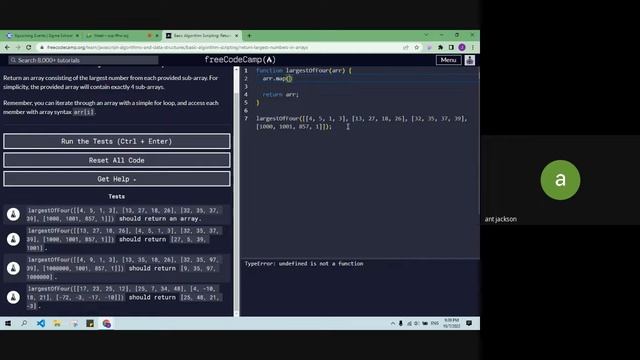Click the function largestOfFour declaration line

(x=304, y=70)
